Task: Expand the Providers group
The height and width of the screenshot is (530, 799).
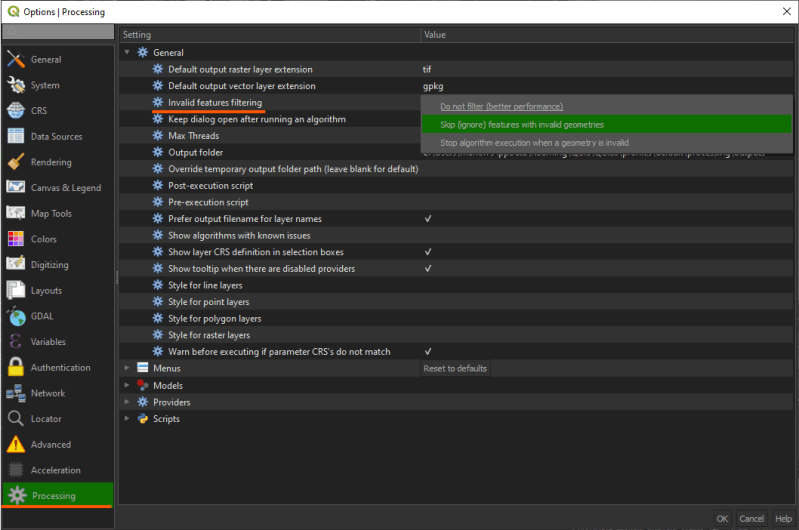Action: (127, 402)
